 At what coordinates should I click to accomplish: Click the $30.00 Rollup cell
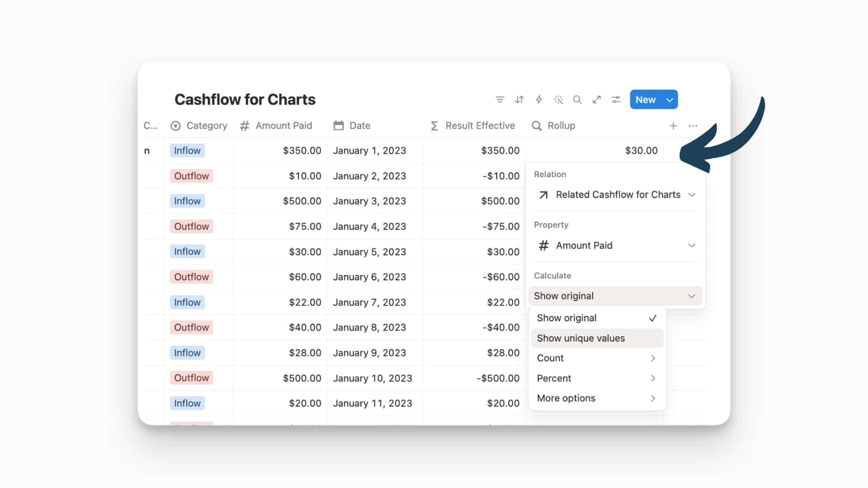point(595,151)
